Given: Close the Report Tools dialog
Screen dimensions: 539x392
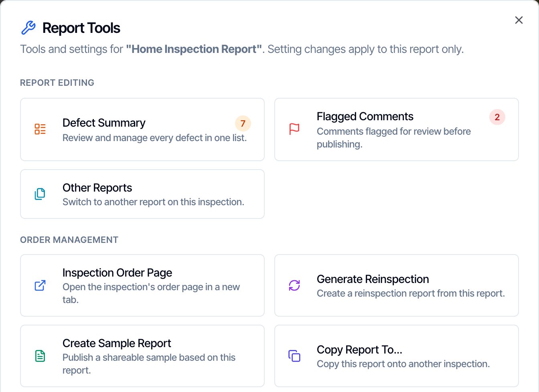Looking at the screenshot, I should pos(519,20).
